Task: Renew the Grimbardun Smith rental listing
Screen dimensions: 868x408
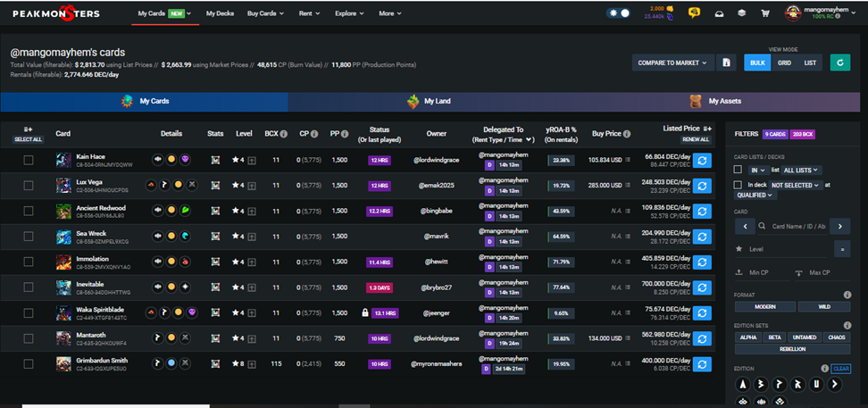Action: 701,364
